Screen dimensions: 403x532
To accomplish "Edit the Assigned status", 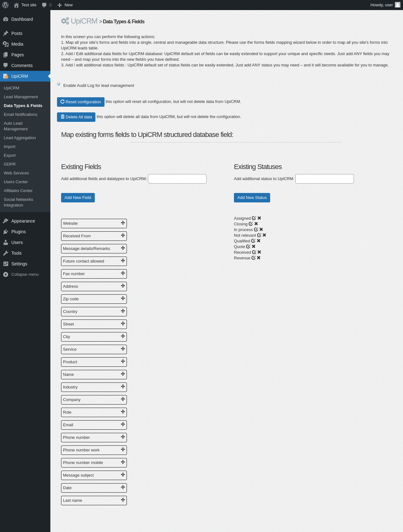I will [x=254, y=218].
